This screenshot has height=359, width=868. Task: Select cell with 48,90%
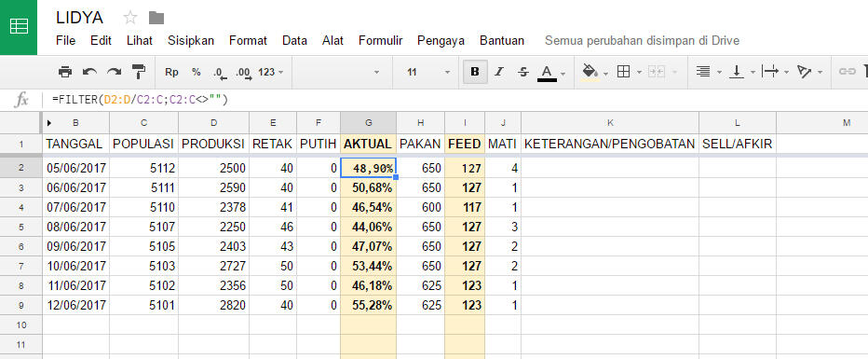(x=368, y=168)
